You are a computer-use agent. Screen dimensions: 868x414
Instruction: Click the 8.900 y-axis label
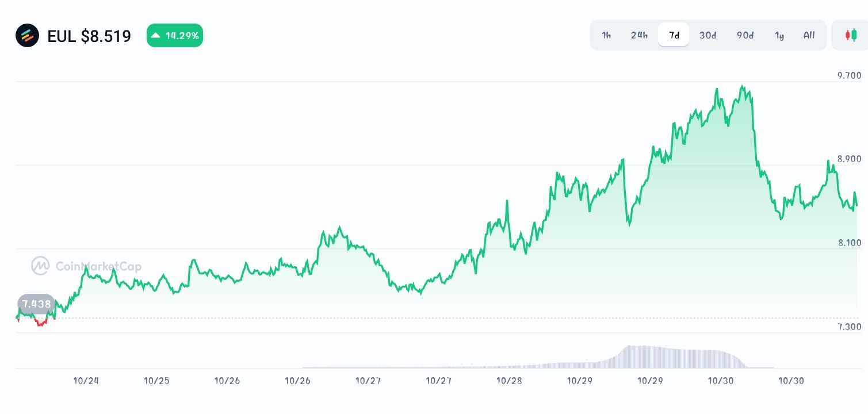[849, 159]
